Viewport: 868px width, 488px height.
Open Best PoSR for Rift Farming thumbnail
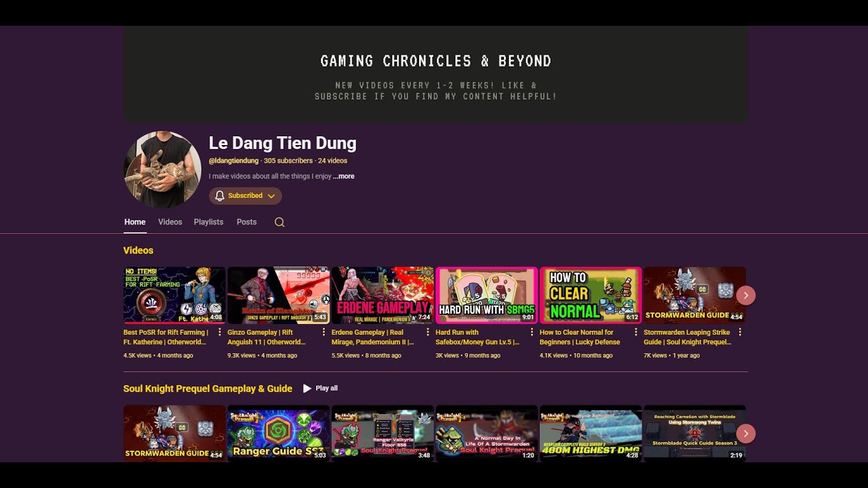(174, 295)
